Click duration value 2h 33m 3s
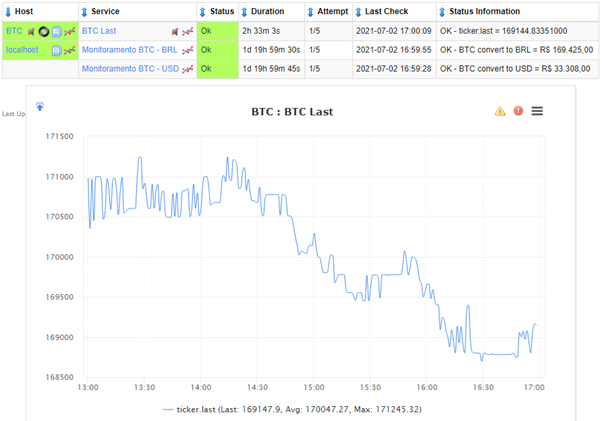602x421 pixels. coord(261,31)
